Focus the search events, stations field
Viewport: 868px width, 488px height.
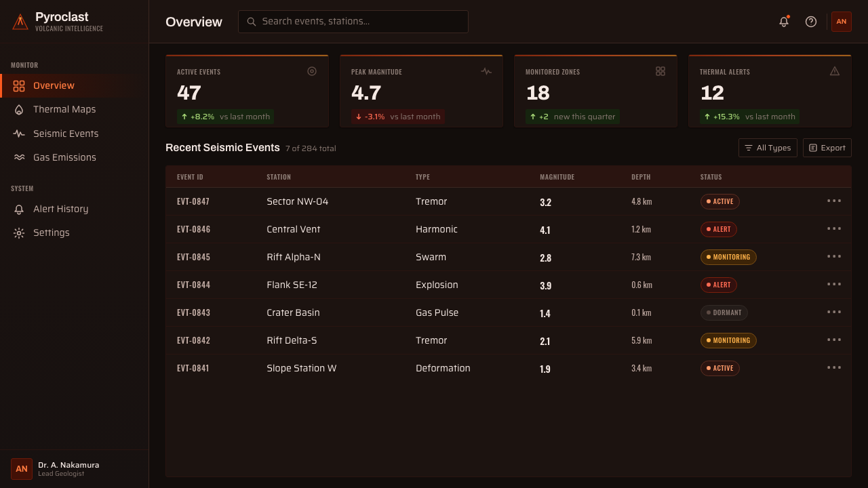(353, 22)
